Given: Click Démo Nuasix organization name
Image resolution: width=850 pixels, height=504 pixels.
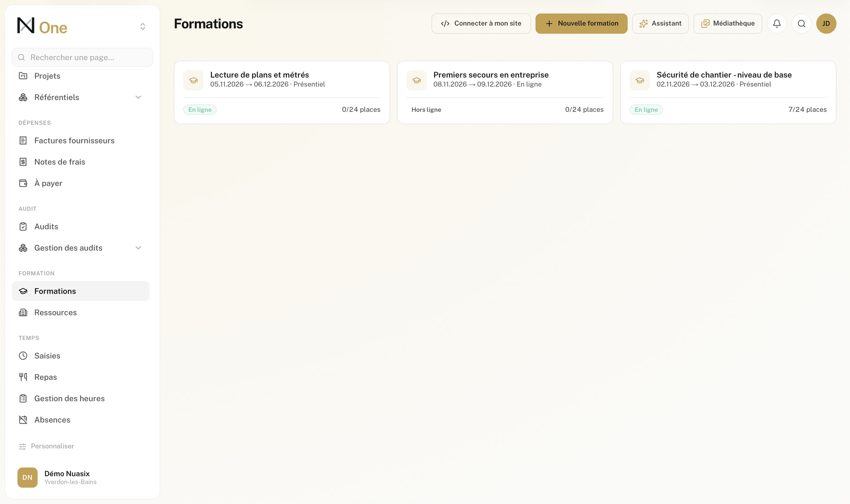Looking at the screenshot, I should tap(67, 474).
